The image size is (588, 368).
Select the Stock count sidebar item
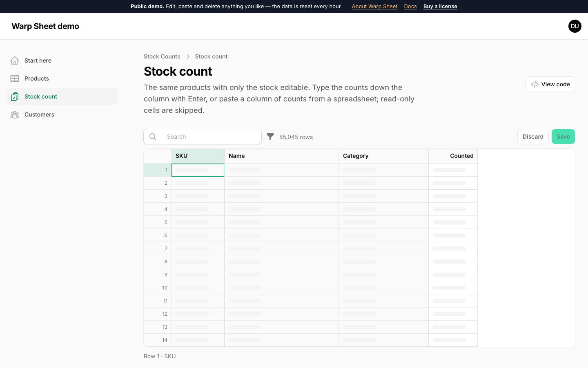point(62,96)
